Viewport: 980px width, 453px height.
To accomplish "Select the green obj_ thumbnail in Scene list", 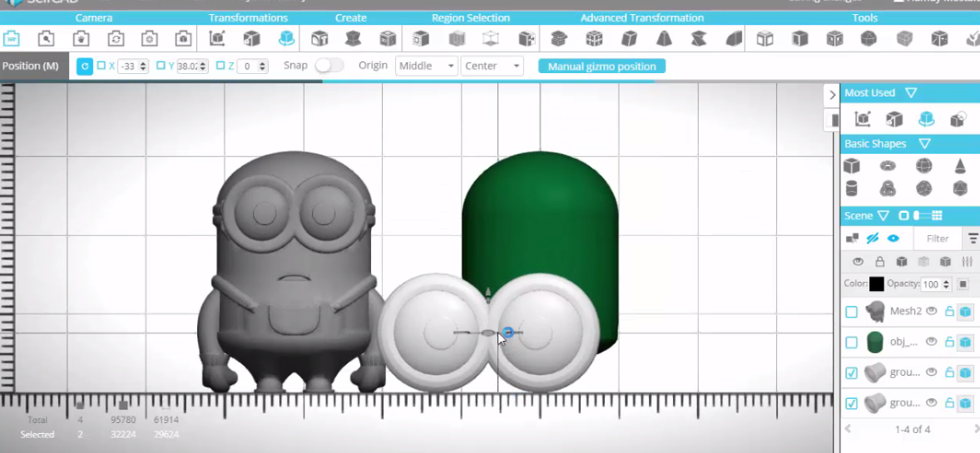I will [x=875, y=342].
